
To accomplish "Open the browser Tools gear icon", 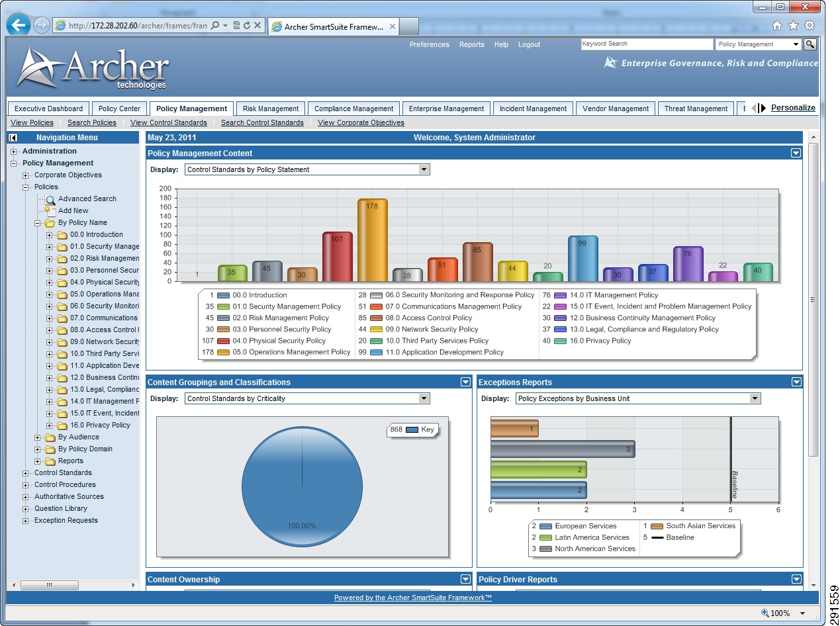I will (x=810, y=26).
